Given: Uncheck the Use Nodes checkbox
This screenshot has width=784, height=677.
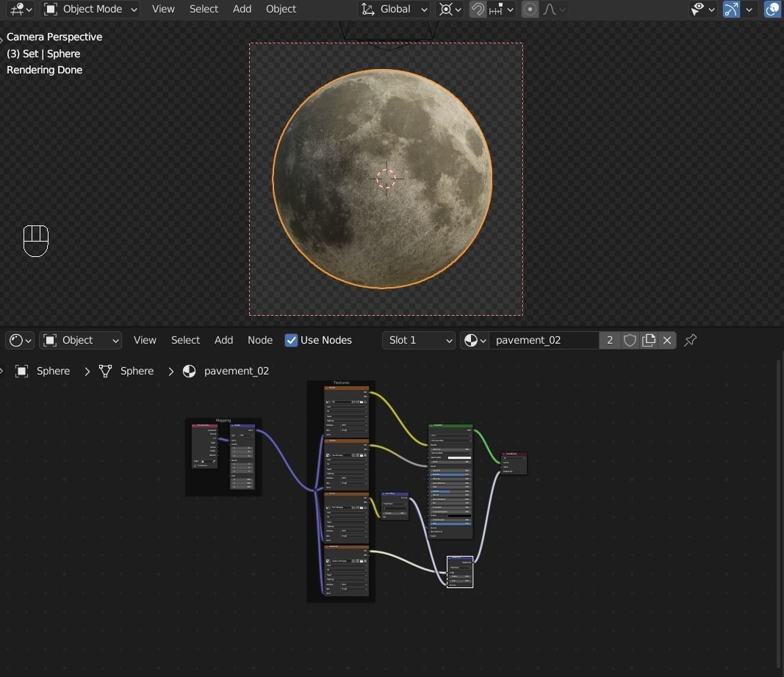Looking at the screenshot, I should 291,340.
